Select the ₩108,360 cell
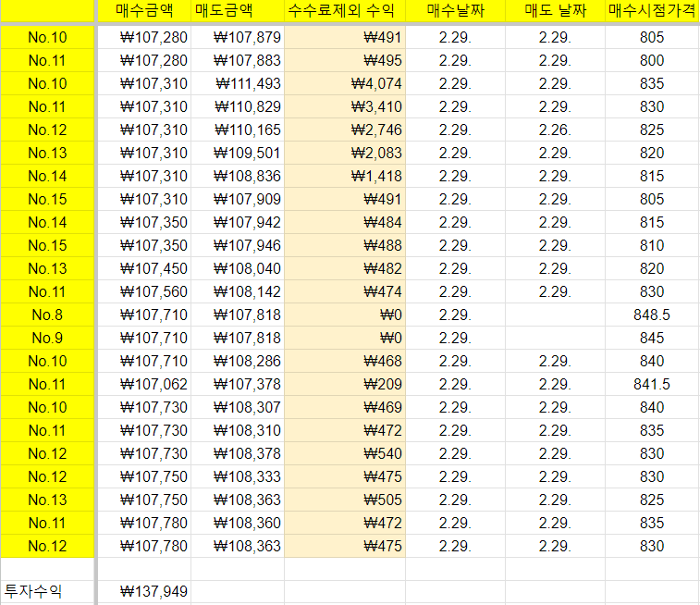Viewport: 700px width, 605px height. tap(238, 523)
